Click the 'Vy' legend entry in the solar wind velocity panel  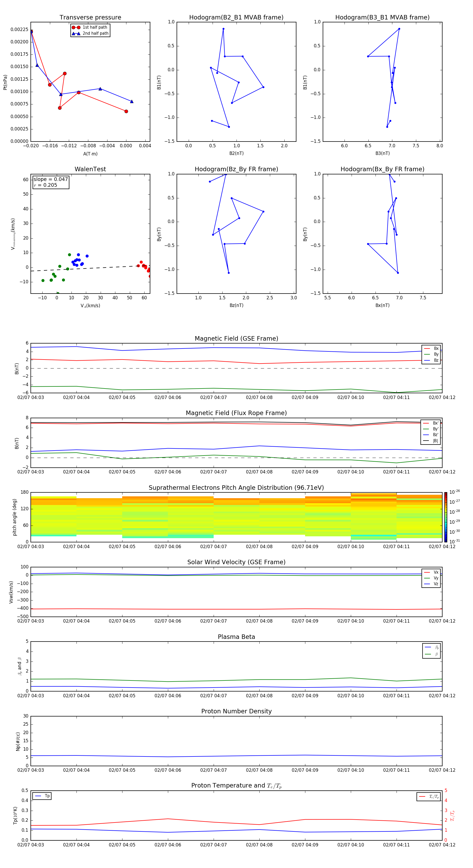click(431, 578)
